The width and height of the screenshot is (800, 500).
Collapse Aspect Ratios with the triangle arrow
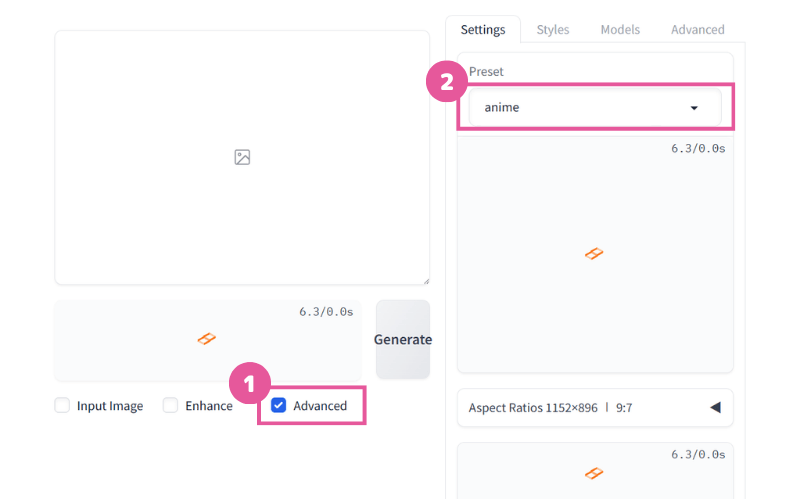[715, 407]
